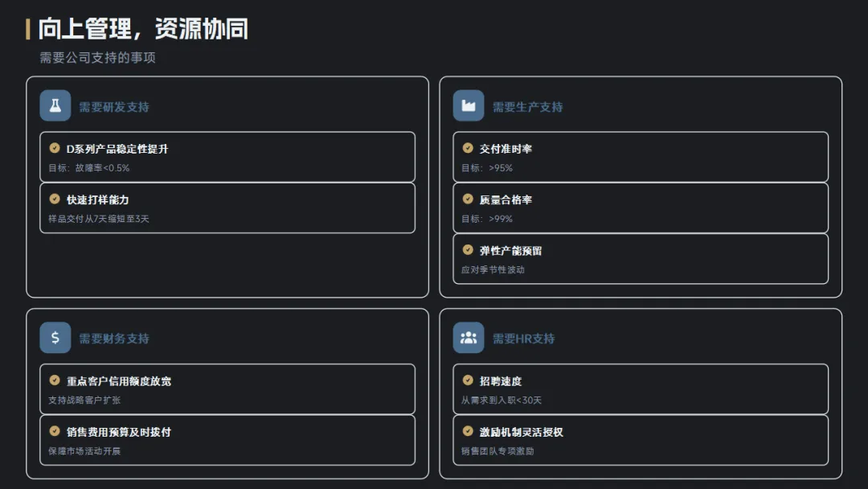The height and width of the screenshot is (489, 868).
Task: Click check icon beside 弹性产能预留
Action: coord(468,250)
